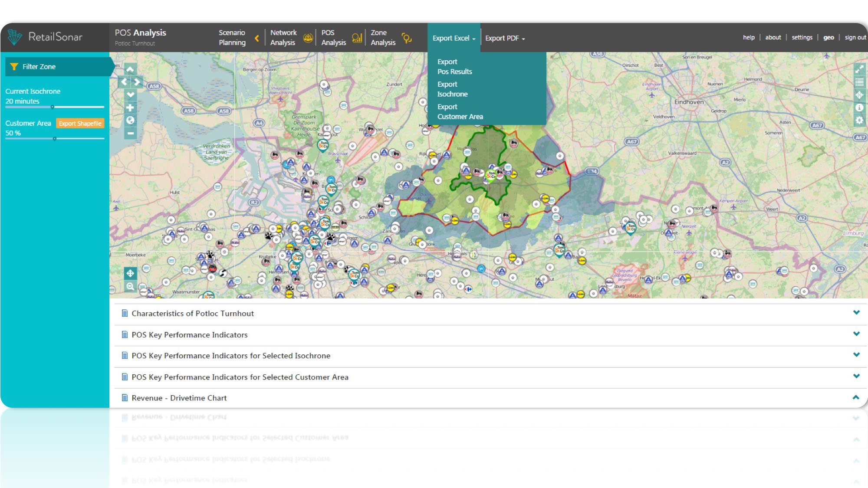Click the Export Shapefile button
The width and height of the screenshot is (868, 488).
click(x=80, y=124)
